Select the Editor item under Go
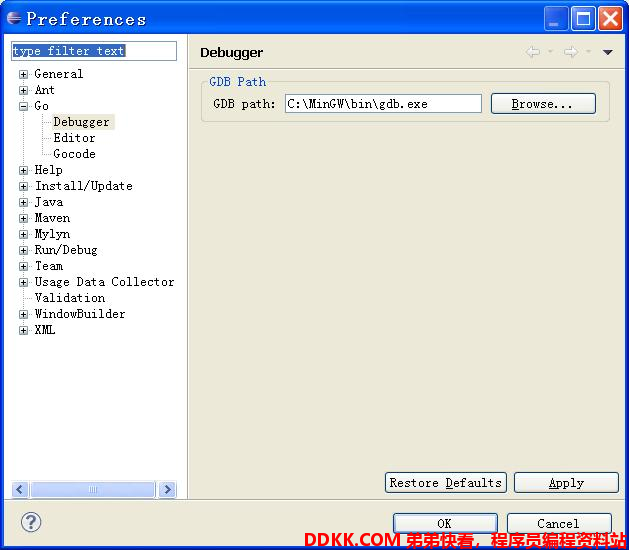The width and height of the screenshot is (629, 550). coord(75,138)
